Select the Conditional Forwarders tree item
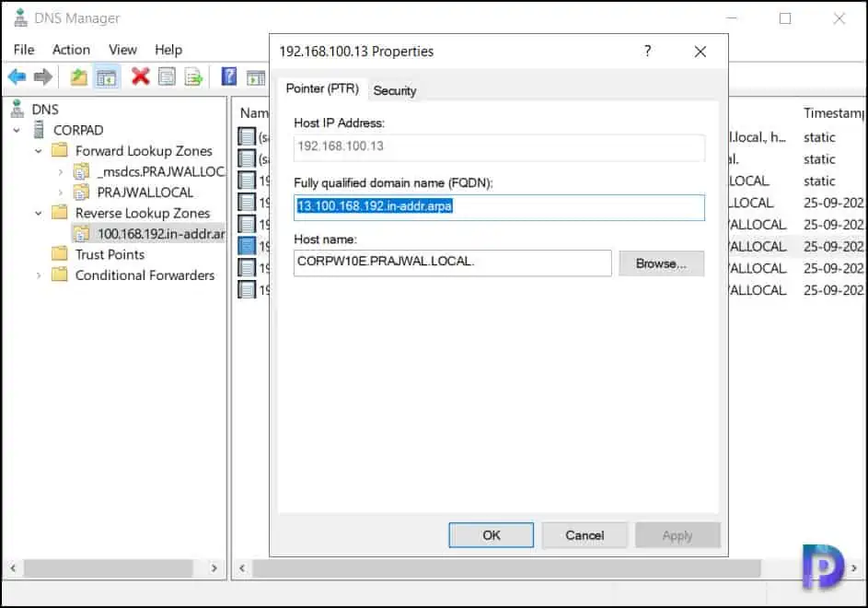 145,275
